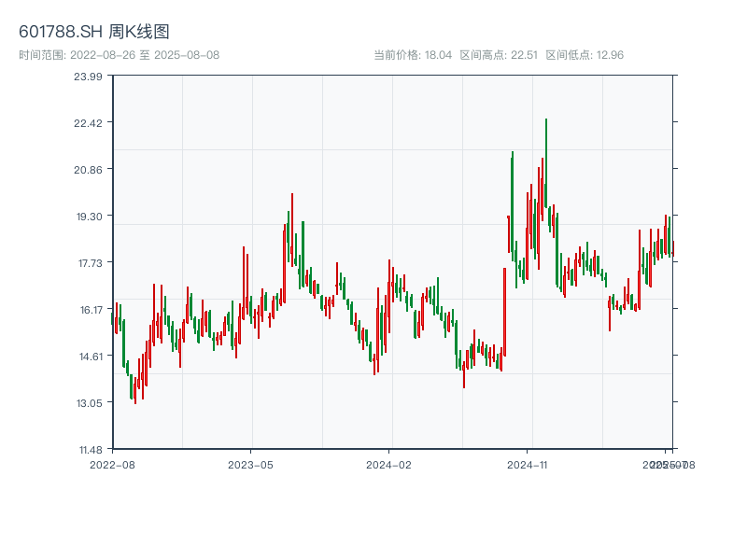Click the 当前价格: 18.04 label
This screenshot has height=560, width=747.
tap(413, 55)
